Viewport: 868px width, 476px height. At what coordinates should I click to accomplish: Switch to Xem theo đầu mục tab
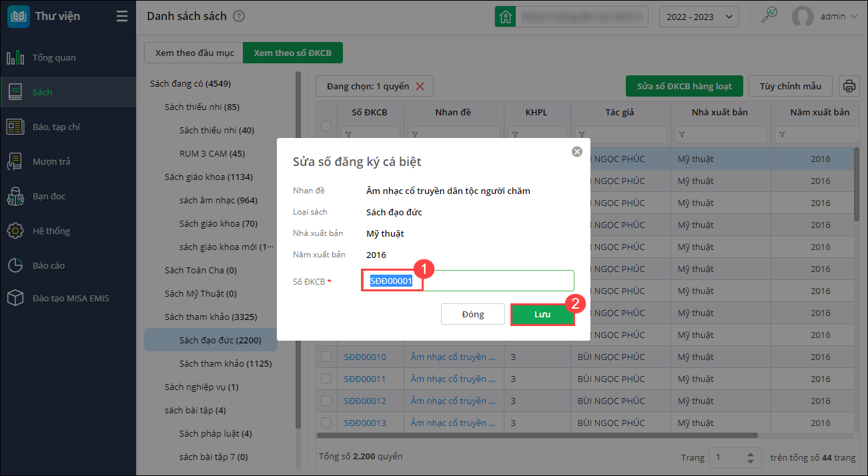pyautogui.click(x=194, y=53)
